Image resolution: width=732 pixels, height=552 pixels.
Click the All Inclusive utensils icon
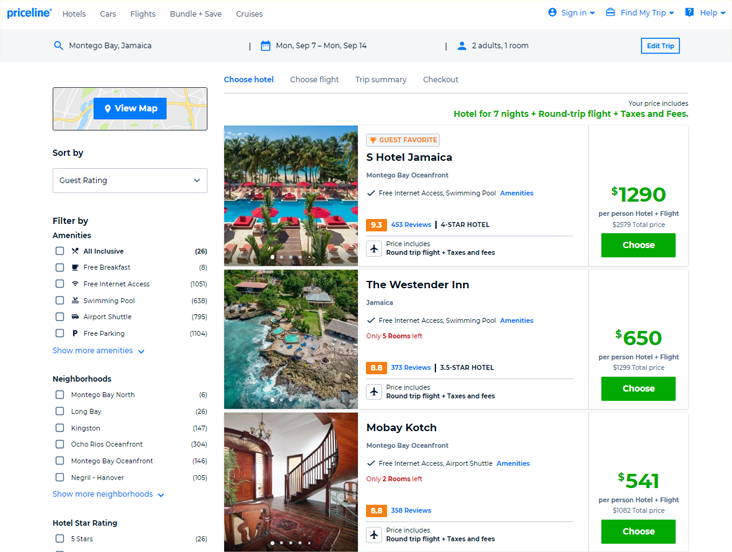pos(75,251)
